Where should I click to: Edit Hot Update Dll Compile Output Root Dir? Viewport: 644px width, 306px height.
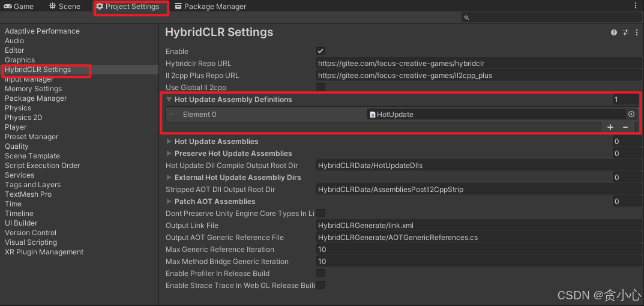pyautogui.click(x=478, y=166)
